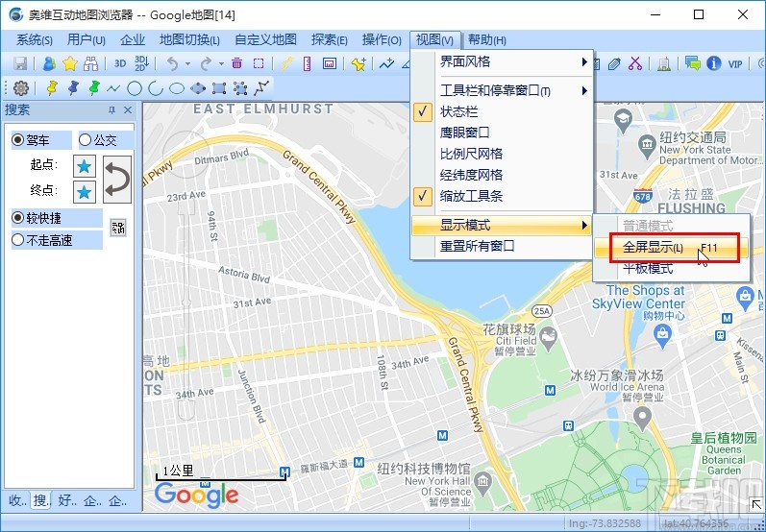Click the purple trash delete icon
Image resolution: width=766 pixels, height=532 pixels.
237,63
